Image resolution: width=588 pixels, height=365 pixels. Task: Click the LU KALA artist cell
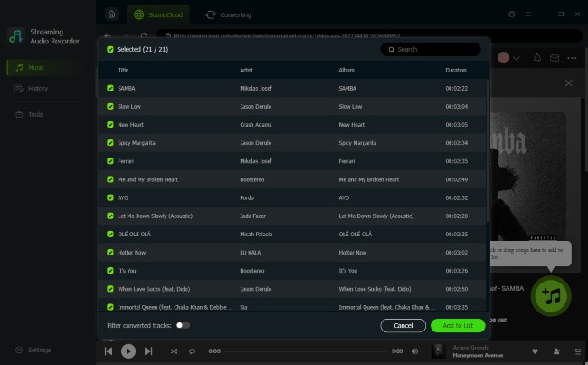(x=250, y=253)
